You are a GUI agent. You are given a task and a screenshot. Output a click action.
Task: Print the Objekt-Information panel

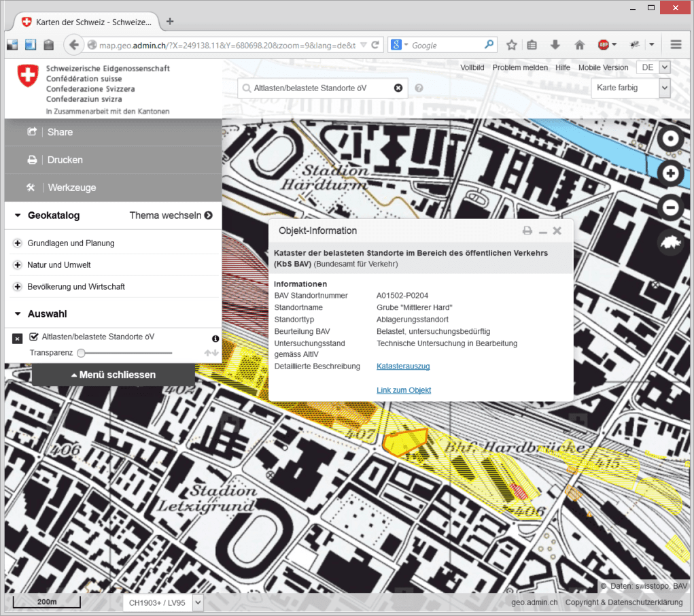[x=527, y=230]
